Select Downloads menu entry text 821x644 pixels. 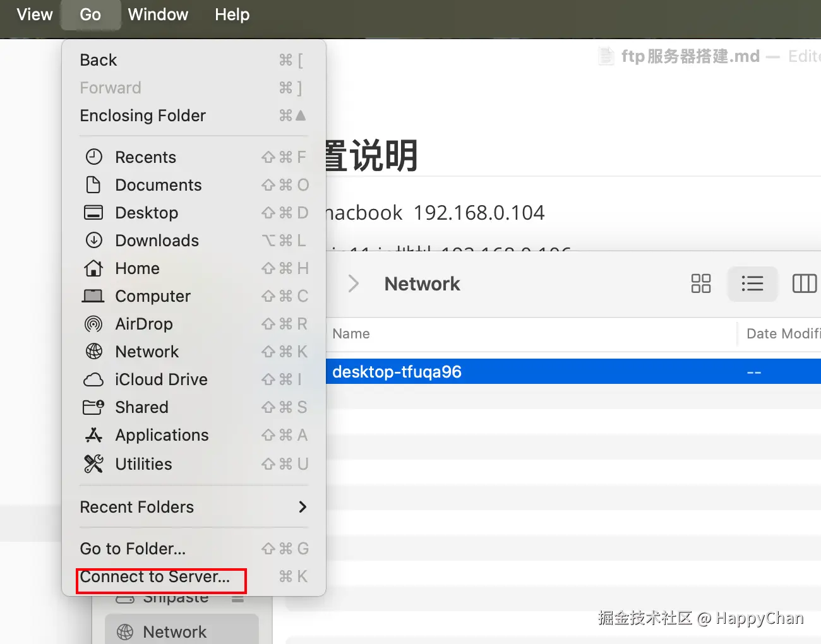[x=157, y=241]
